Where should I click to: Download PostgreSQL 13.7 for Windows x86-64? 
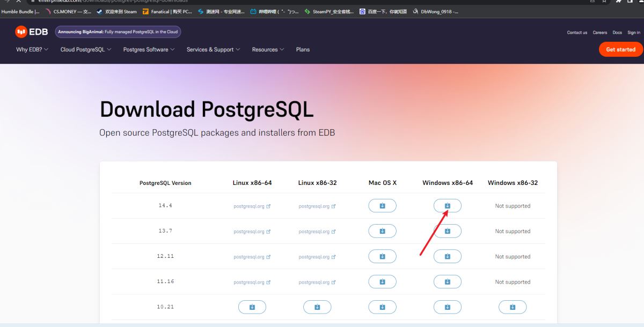[x=448, y=231]
